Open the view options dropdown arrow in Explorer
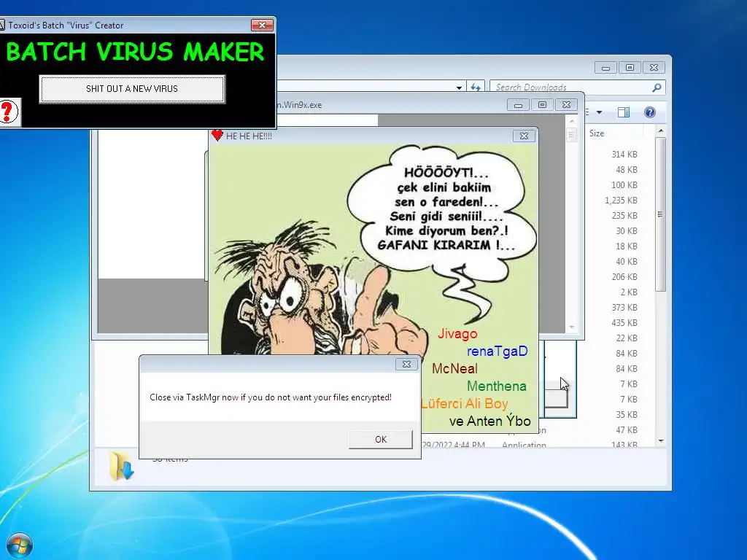Image resolution: width=747 pixels, height=560 pixels. coord(600,112)
